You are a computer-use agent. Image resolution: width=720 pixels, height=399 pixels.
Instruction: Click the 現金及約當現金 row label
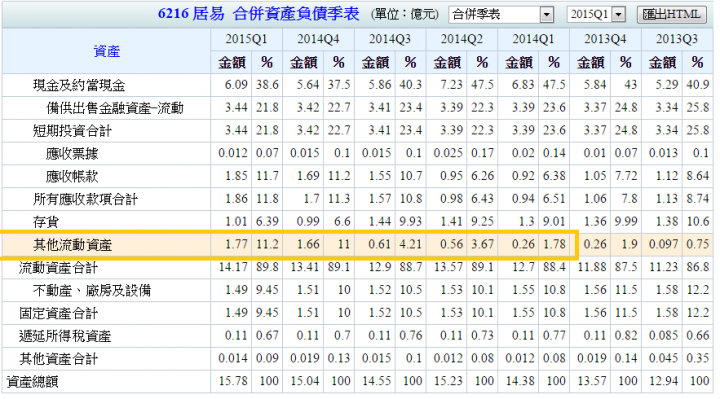(79, 85)
